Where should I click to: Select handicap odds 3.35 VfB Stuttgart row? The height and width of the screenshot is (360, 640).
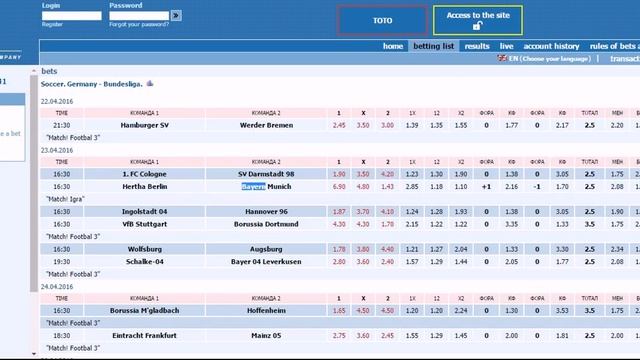tap(511, 224)
